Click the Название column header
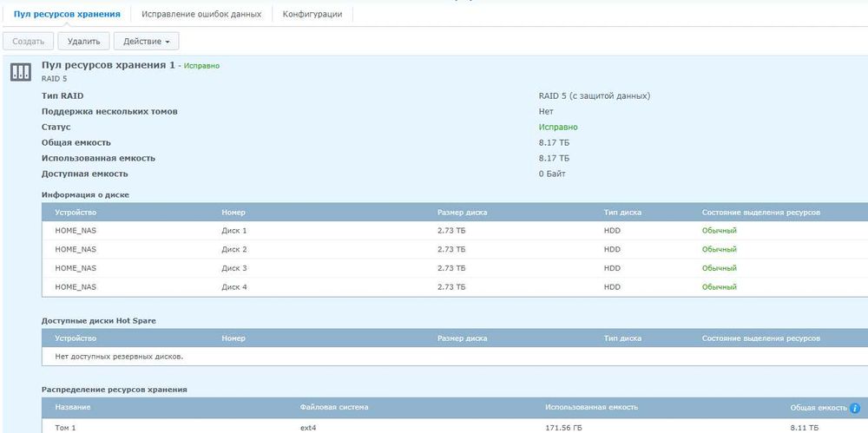868x433 pixels. 73,407
